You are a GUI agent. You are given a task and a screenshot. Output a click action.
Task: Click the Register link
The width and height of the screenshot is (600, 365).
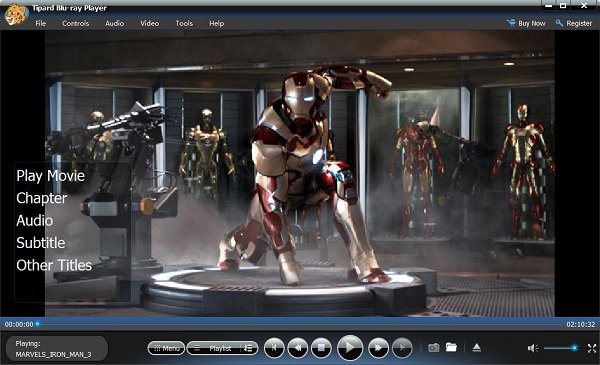579,23
